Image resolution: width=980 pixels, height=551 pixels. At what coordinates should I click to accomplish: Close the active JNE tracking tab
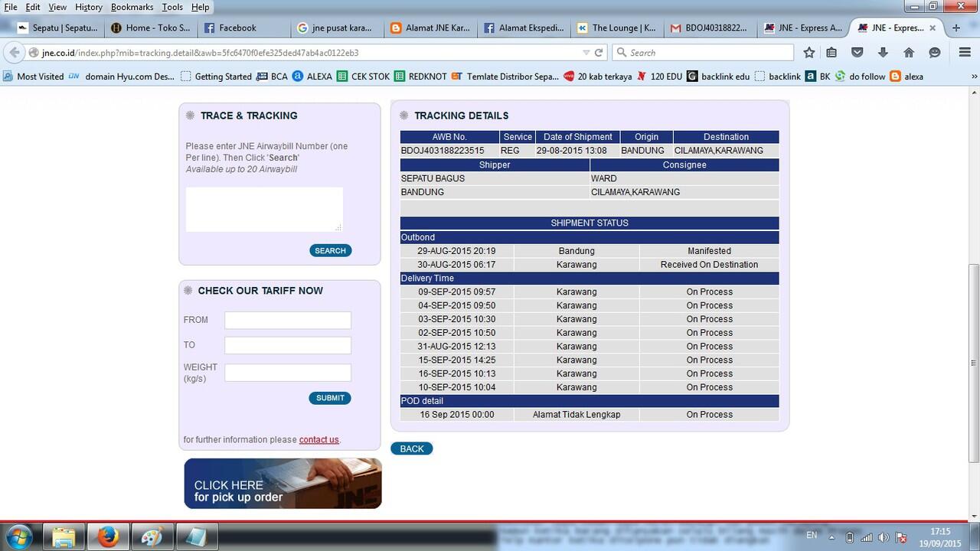coord(933,28)
